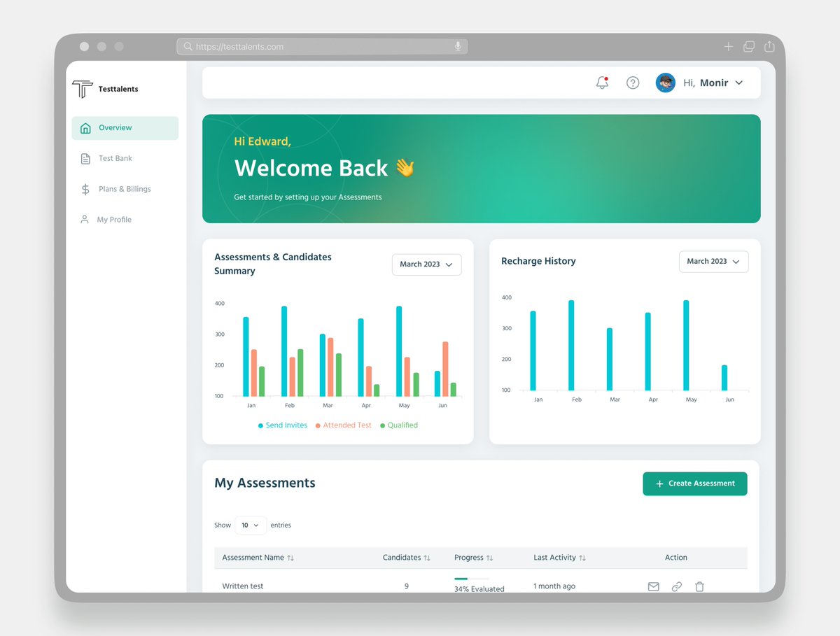Open Plans & Billings from the sidebar
840x636 pixels.
point(125,189)
